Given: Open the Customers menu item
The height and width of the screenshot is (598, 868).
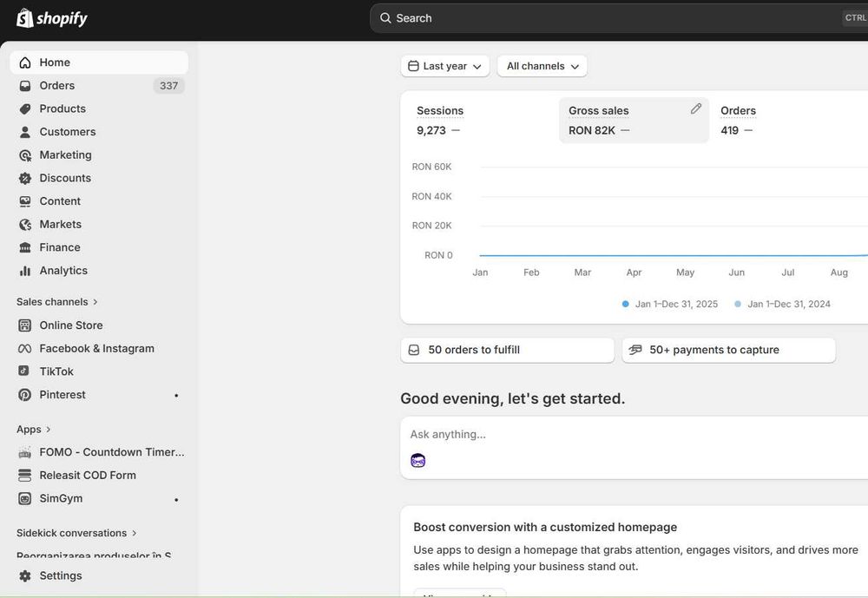Looking at the screenshot, I should click(67, 132).
